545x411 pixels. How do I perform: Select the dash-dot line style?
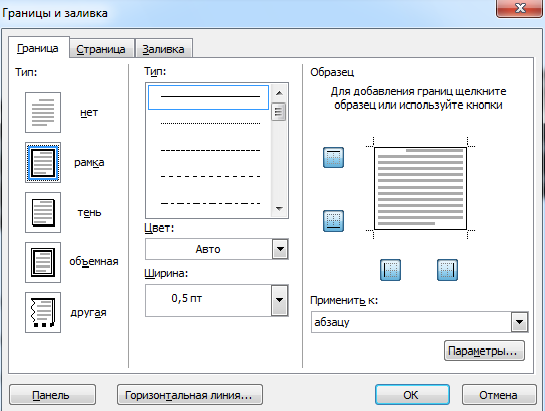(x=210, y=203)
